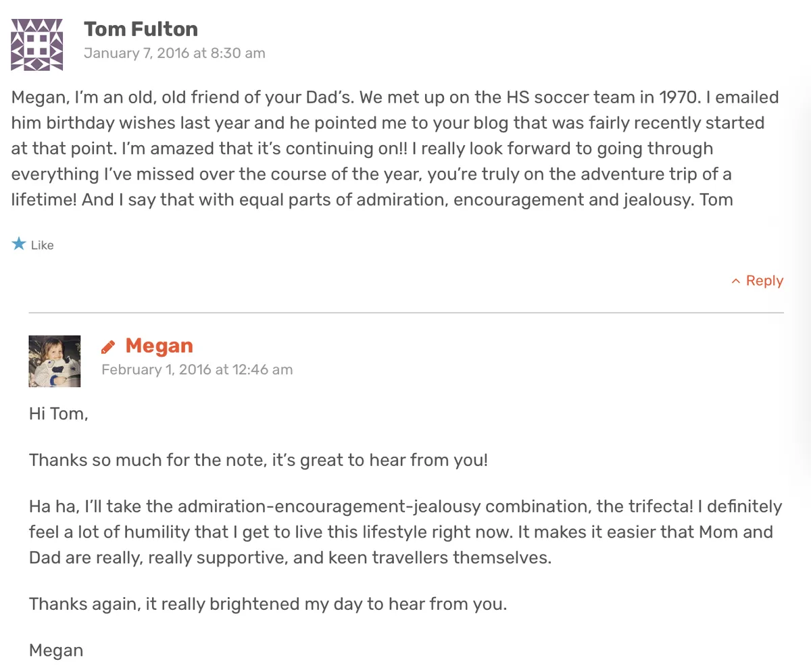This screenshot has height=672, width=811.
Task: Click the "Megan" signature at the bottom
Action: click(x=56, y=651)
